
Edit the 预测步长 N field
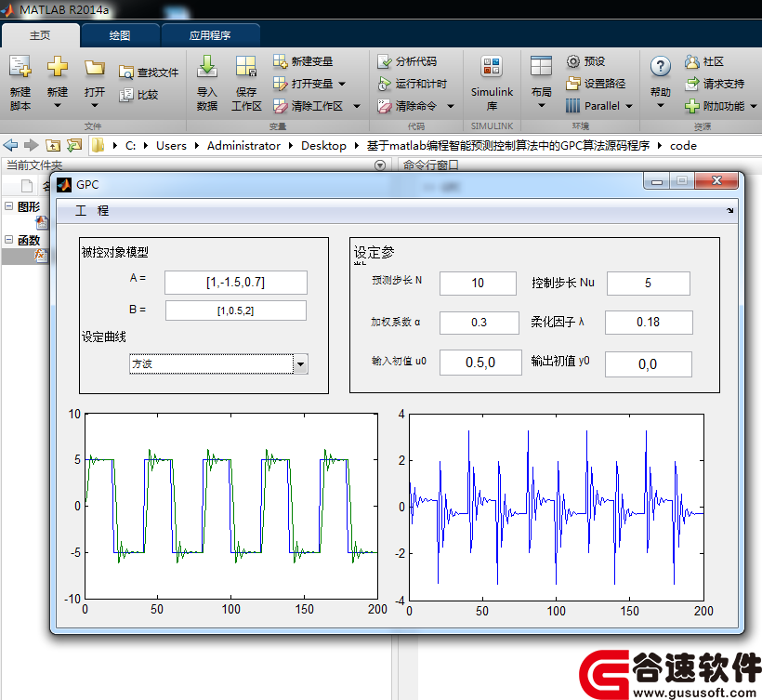point(478,283)
